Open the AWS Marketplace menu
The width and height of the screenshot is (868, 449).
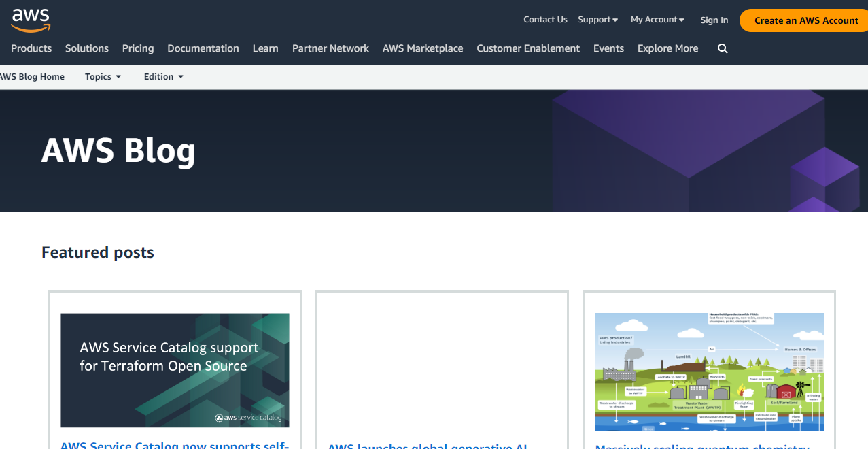(423, 48)
